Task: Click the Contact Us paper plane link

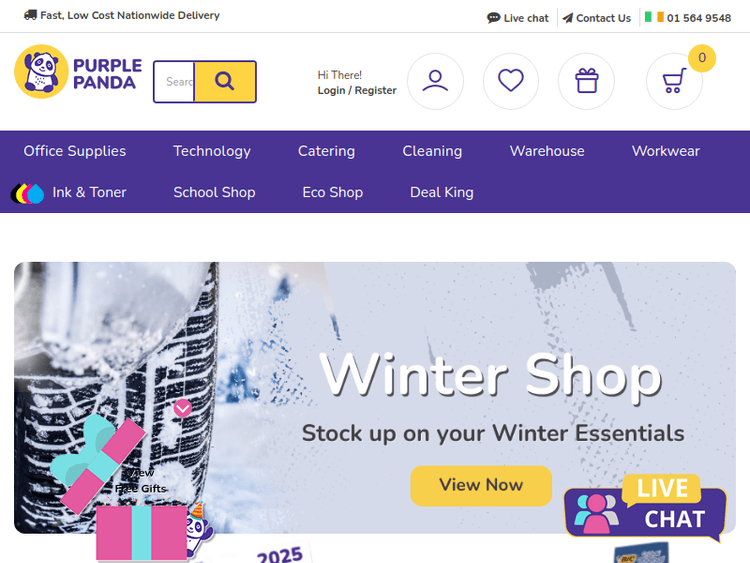Action: coord(596,18)
